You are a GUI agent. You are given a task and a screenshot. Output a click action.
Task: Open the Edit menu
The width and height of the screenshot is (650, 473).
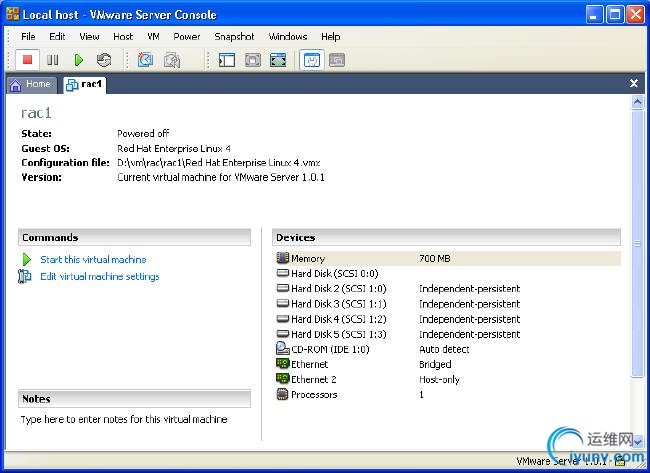pyautogui.click(x=57, y=36)
